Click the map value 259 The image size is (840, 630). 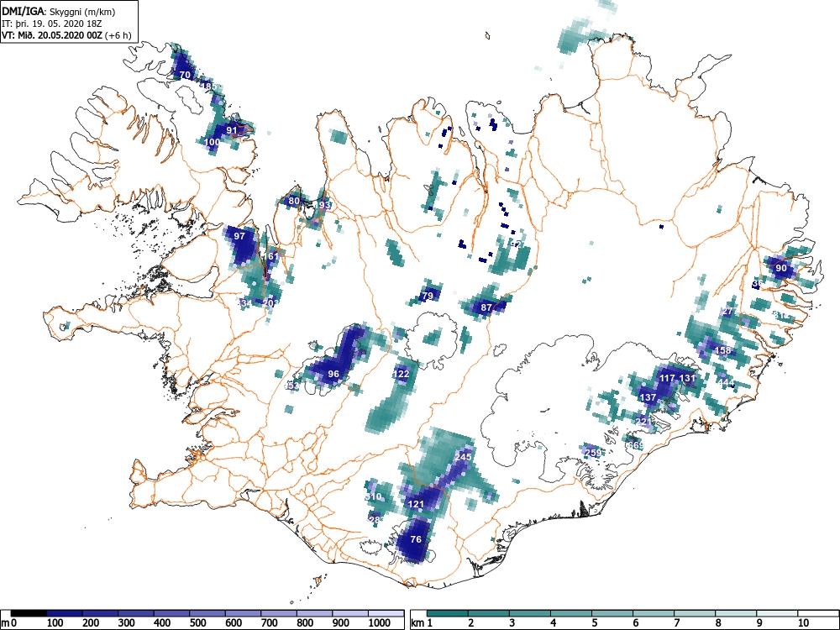click(592, 453)
